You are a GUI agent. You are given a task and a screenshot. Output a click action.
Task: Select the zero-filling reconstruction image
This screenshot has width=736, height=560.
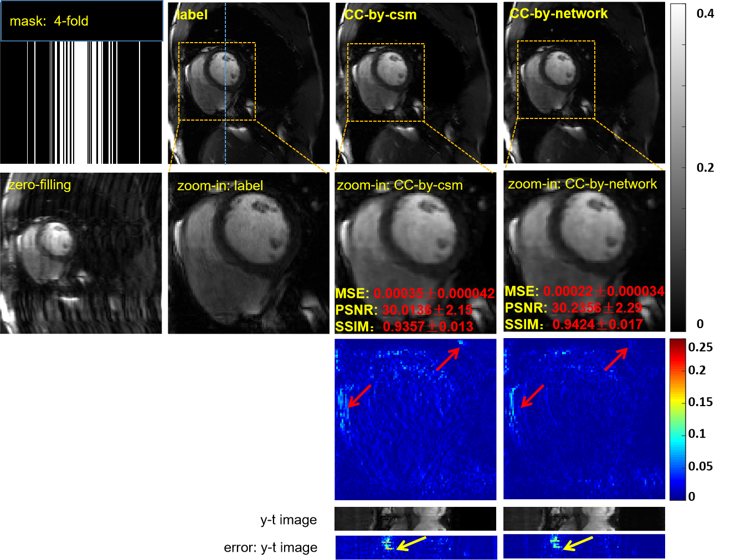pos(81,253)
